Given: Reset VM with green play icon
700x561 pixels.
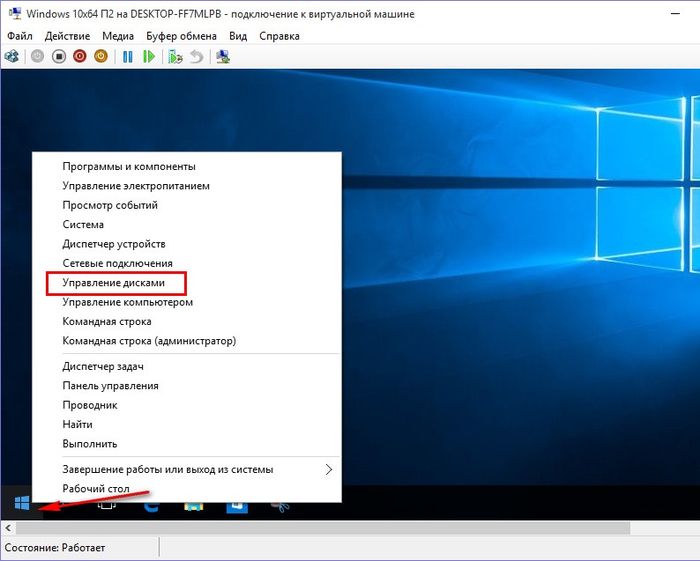Looking at the screenshot, I should coord(149,57).
